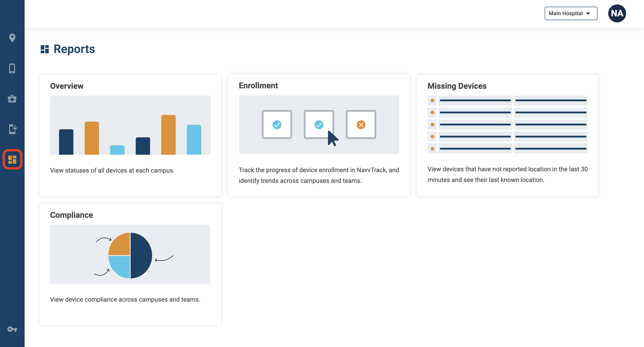Open the Missing Devices report title
Image resolution: width=644 pixels, height=347 pixels.
click(x=457, y=86)
